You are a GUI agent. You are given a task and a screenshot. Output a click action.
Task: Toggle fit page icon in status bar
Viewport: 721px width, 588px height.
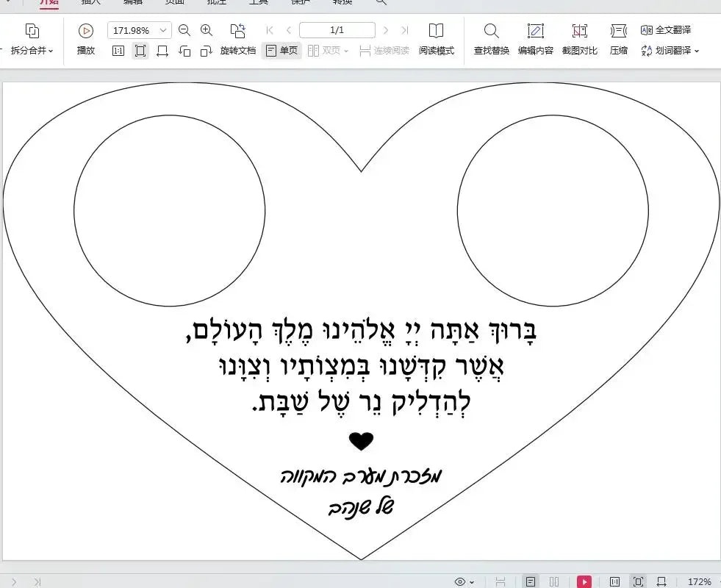point(638,581)
